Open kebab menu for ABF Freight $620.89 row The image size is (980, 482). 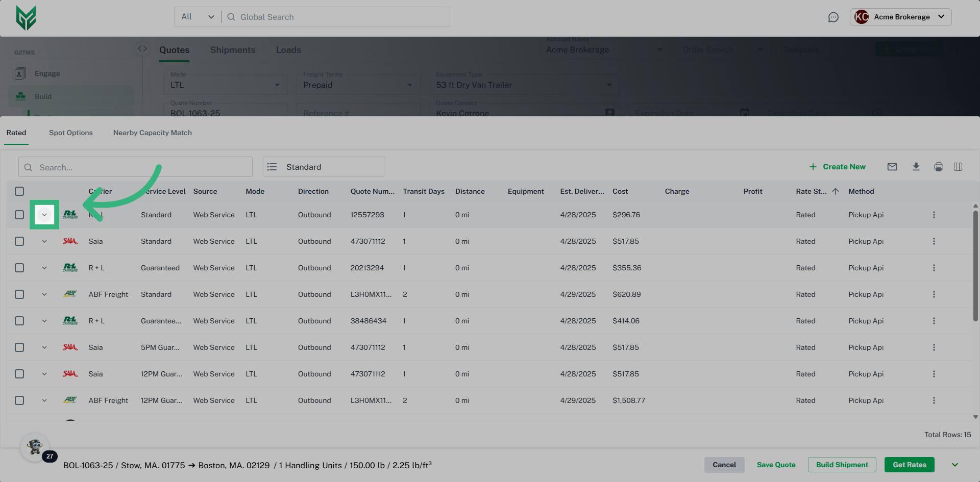pos(934,294)
